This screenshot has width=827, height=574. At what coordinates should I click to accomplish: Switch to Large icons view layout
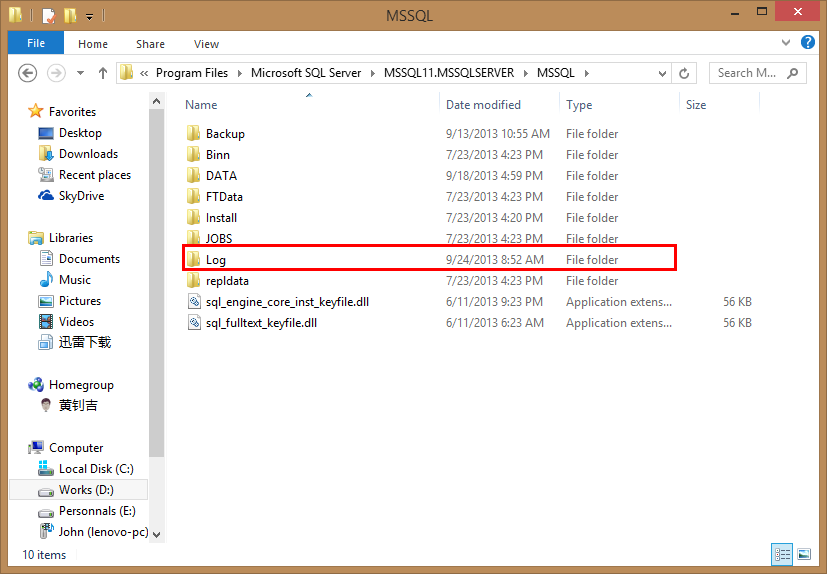click(804, 554)
